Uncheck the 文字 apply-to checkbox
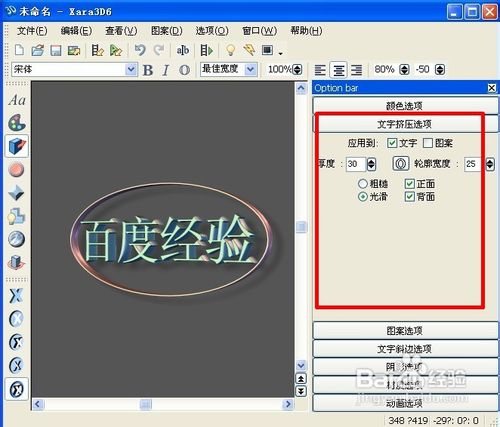The image size is (500, 427). 392,143
